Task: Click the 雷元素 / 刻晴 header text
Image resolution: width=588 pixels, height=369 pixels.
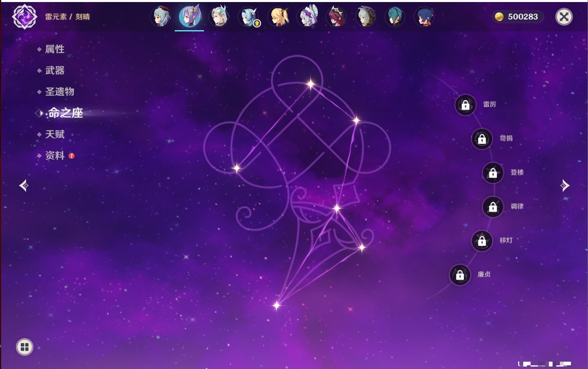Action: pyautogui.click(x=68, y=17)
